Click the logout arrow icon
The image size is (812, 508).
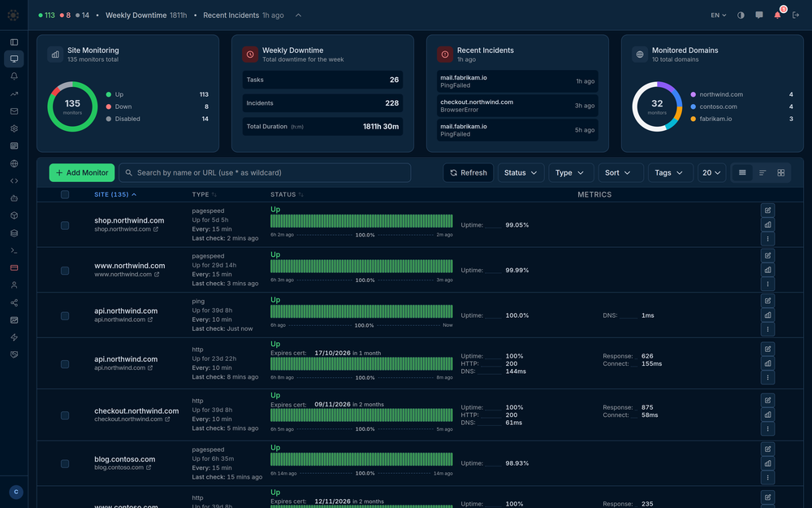[x=796, y=15]
